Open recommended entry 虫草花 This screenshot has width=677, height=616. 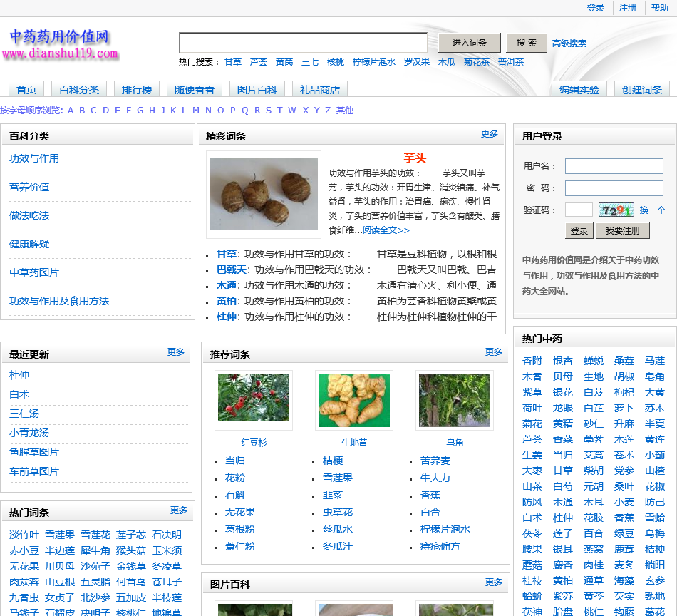click(x=338, y=512)
